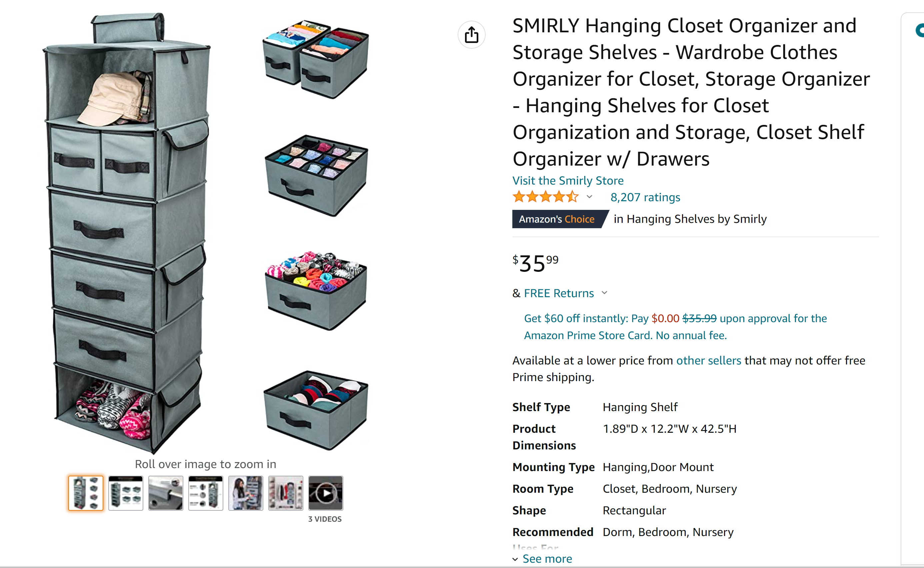924x568 pixels.
Task: Select thumbnail of woman using organizer
Action: (246, 493)
